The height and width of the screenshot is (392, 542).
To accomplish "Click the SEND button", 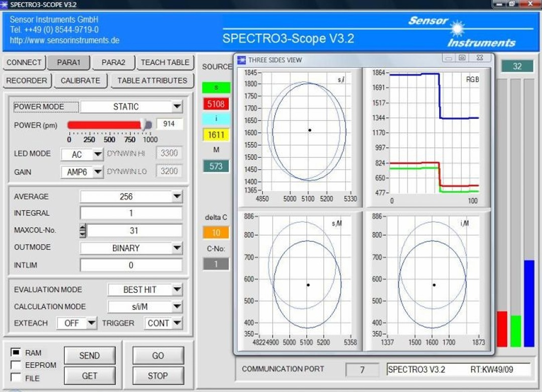I will click(x=89, y=355).
